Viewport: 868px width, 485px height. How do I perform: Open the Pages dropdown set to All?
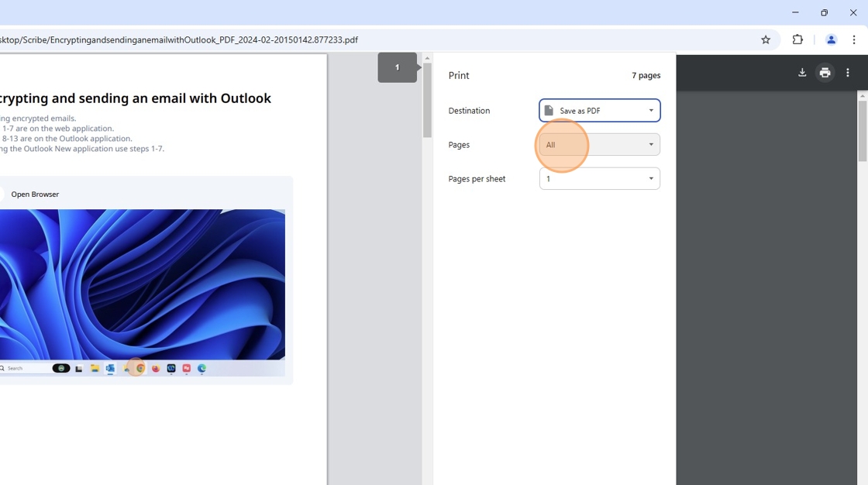(600, 145)
